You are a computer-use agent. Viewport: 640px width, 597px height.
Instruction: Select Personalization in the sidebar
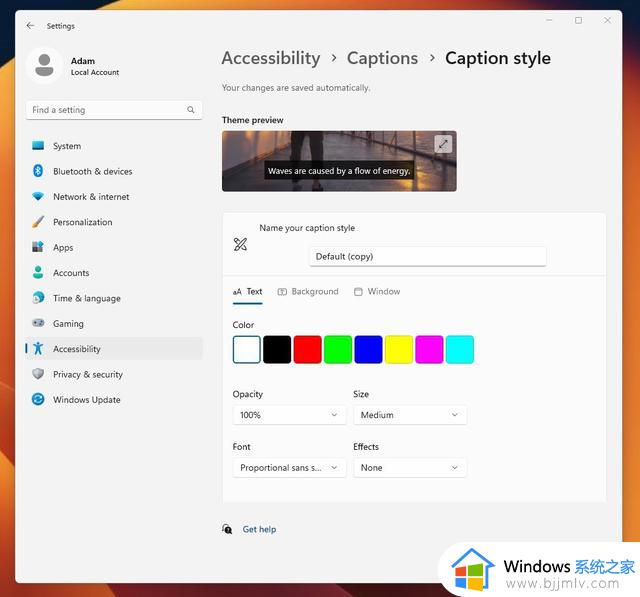114,222
